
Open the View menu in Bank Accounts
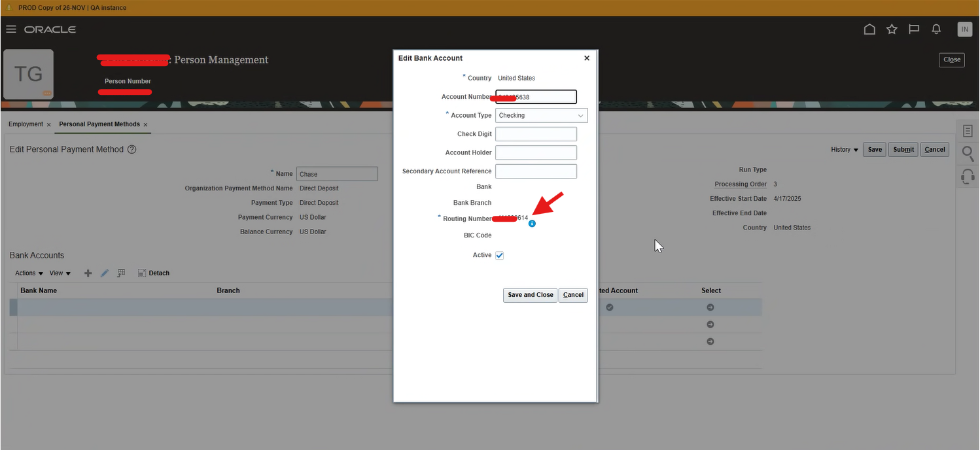click(60, 273)
